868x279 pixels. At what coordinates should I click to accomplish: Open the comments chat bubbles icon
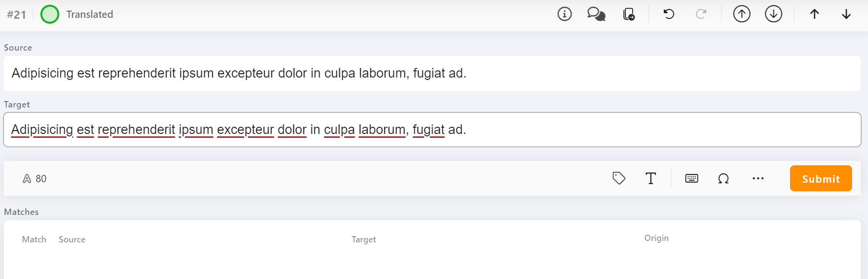[596, 14]
